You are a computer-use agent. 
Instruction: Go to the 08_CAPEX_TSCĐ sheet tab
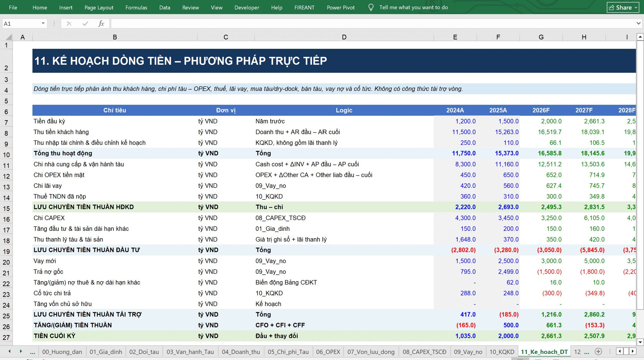point(424,352)
